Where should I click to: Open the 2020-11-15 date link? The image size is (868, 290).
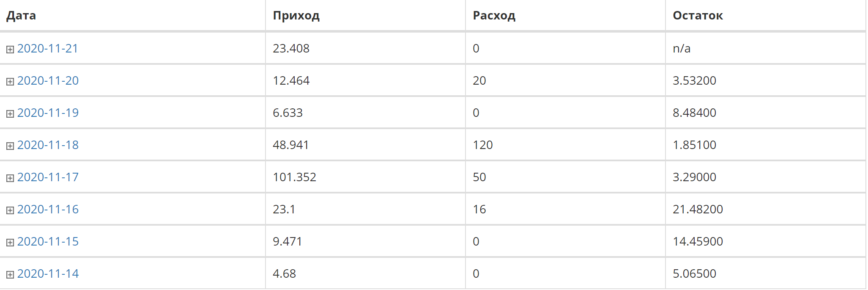[x=48, y=241]
